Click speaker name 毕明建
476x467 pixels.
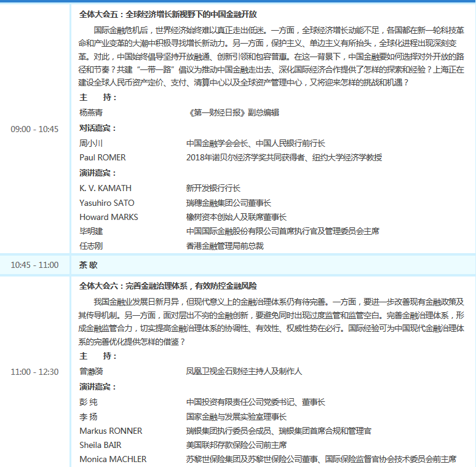click(91, 232)
